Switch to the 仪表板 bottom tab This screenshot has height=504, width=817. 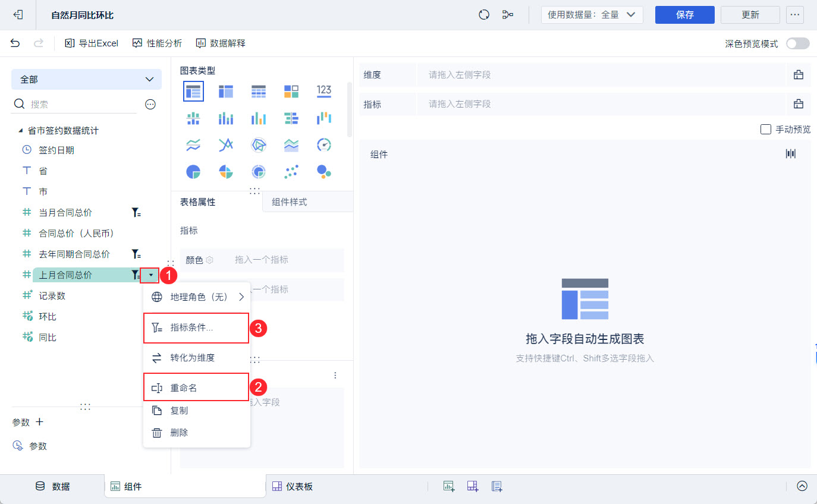click(x=293, y=486)
